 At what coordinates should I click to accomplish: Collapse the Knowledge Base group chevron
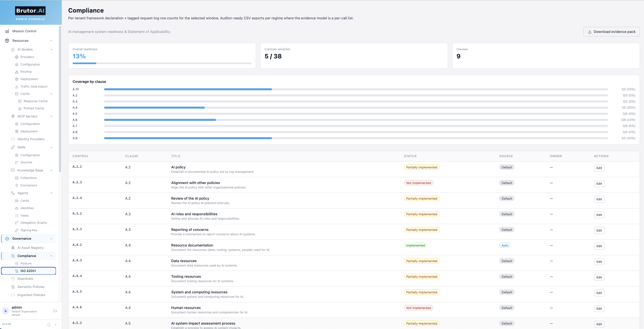point(51,170)
